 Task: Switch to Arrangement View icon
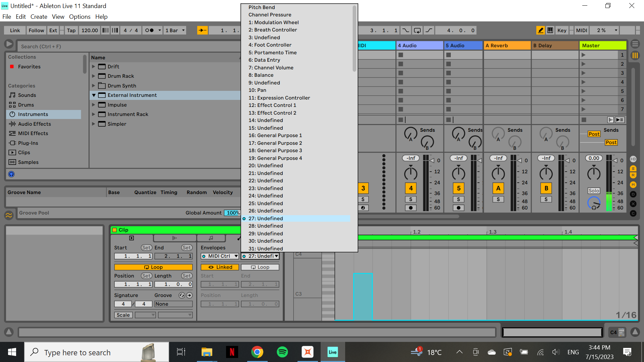tap(635, 44)
